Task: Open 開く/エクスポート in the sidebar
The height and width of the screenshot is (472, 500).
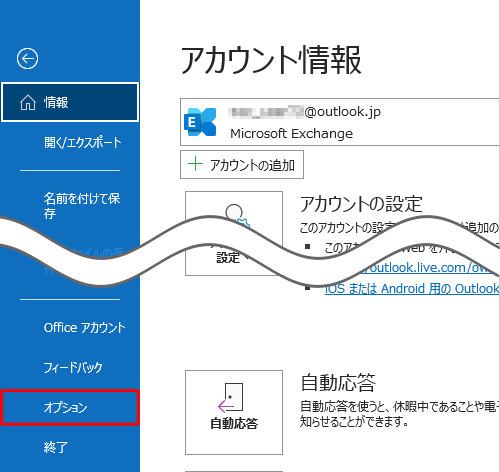Action: pos(83,142)
